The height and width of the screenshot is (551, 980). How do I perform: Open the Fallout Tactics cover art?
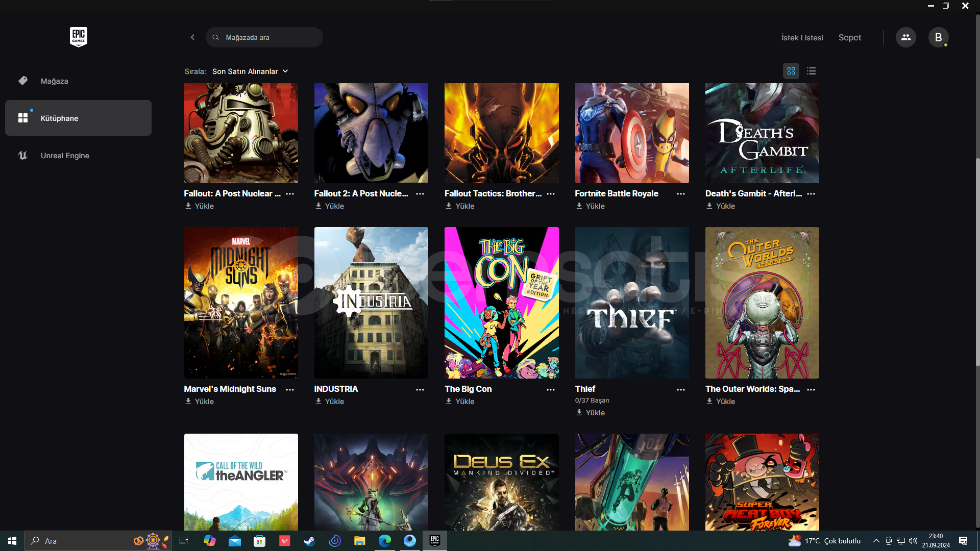pos(502,133)
